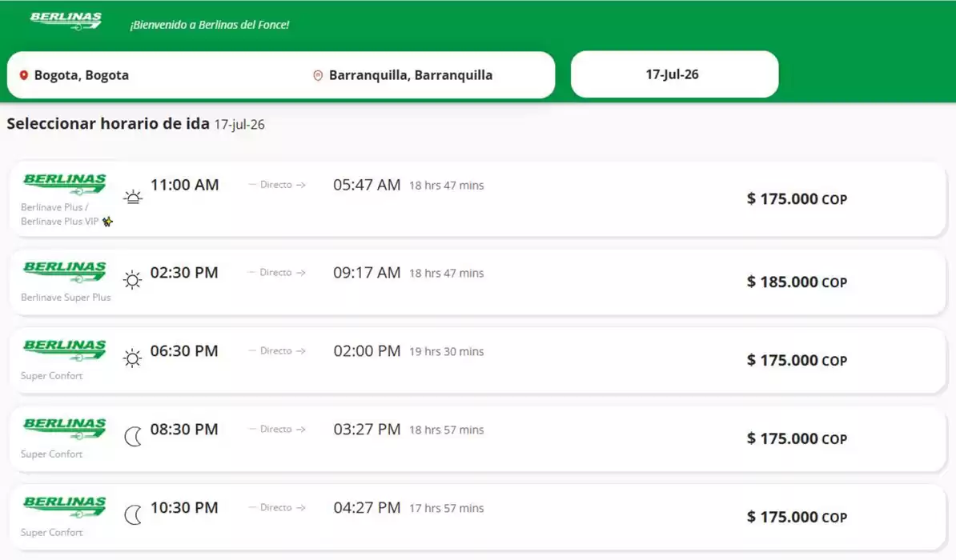This screenshot has width=956, height=560.
Task: Select the 11:00 AM Berlinave Plus trip
Action: 477,199
